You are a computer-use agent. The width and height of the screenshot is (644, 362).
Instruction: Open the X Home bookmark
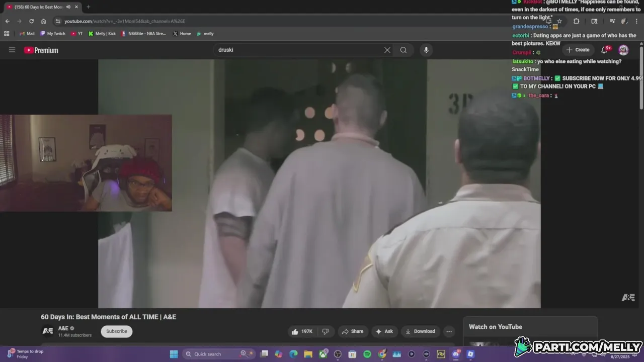182,34
